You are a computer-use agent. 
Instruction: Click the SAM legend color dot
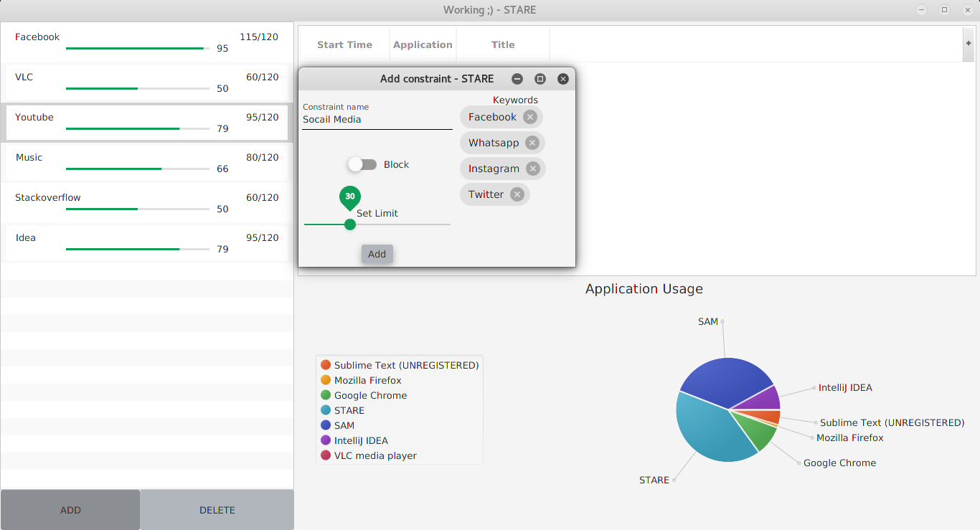coord(326,425)
